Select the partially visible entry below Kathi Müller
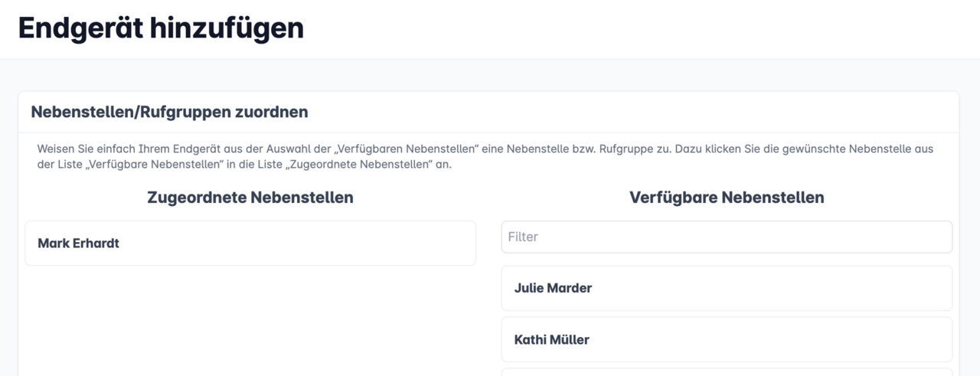 tap(726, 372)
